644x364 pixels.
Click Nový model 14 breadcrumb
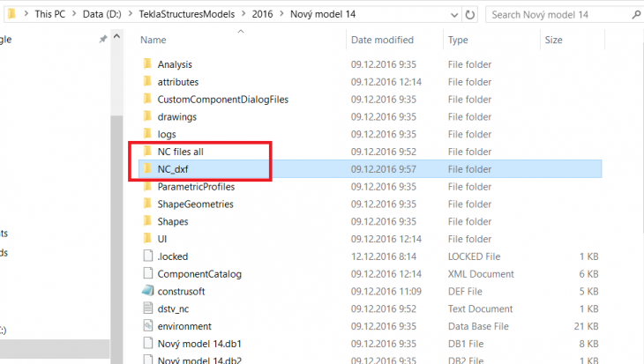coord(323,14)
